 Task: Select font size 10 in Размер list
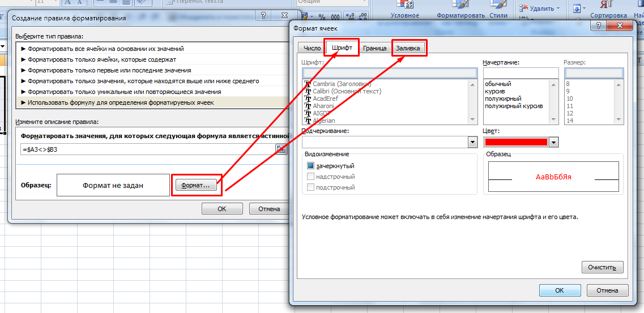[x=569, y=98]
